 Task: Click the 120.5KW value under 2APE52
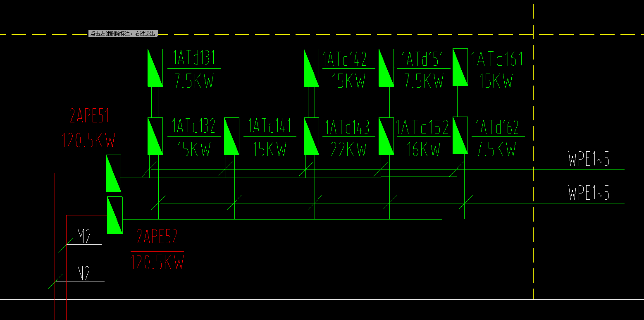[157, 262]
